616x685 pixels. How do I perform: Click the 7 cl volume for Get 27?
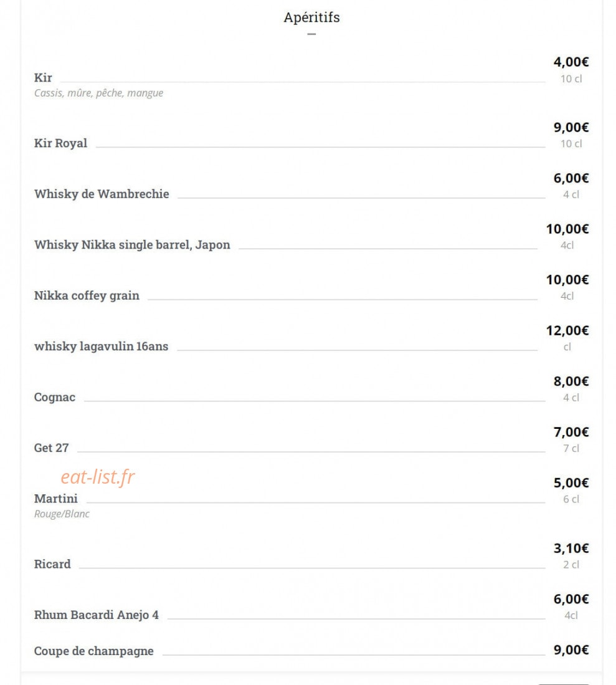tap(571, 448)
